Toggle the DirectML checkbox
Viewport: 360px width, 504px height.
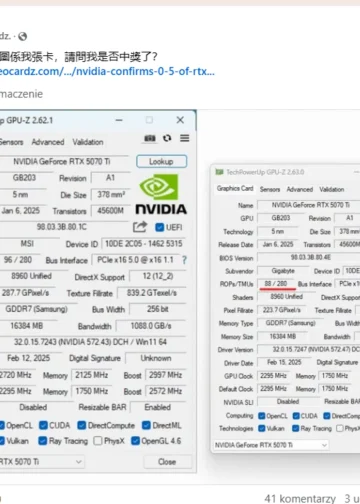click(x=146, y=425)
